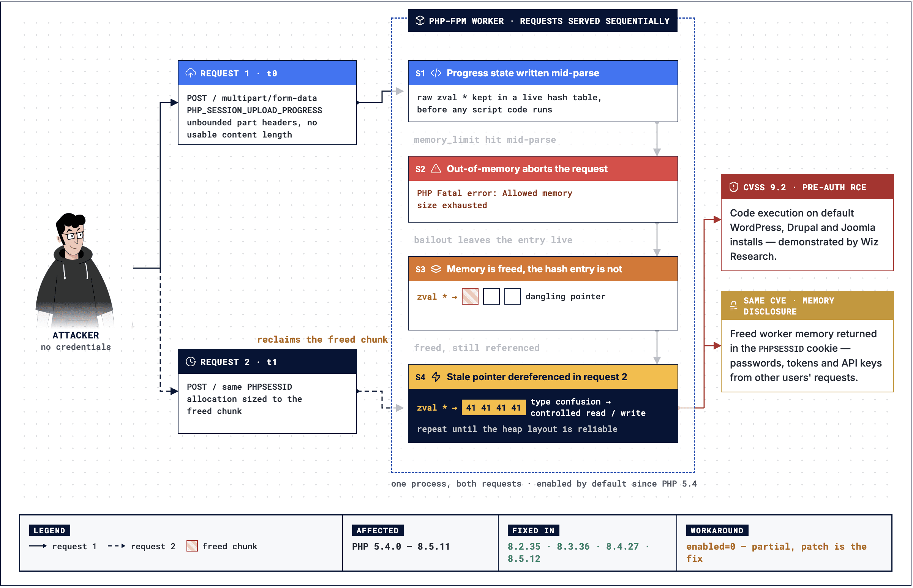This screenshot has height=588, width=913.
Task: Click 'dangling pointer' label in S3
Action: click(566, 297)
